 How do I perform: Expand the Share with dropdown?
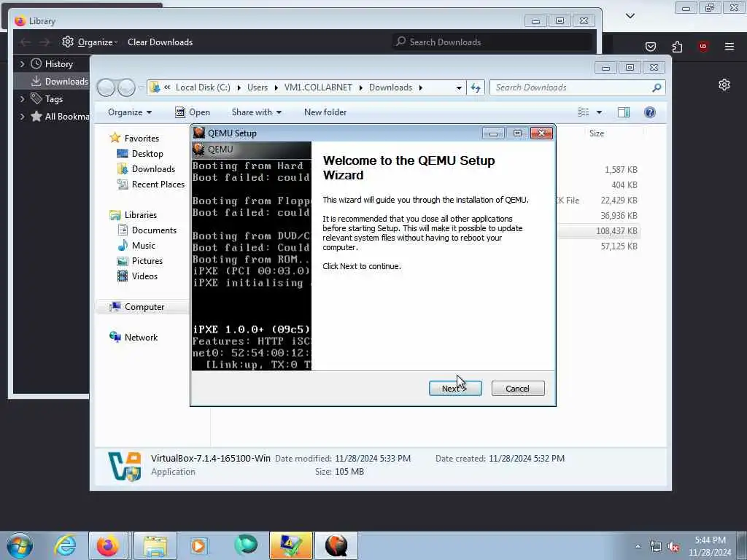[256, 112]
